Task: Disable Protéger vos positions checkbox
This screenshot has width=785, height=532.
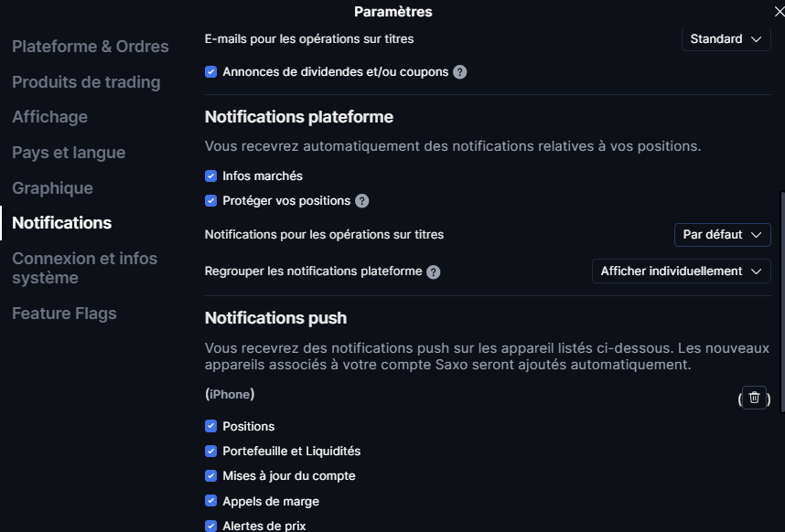Action: (x=211, y=201)
